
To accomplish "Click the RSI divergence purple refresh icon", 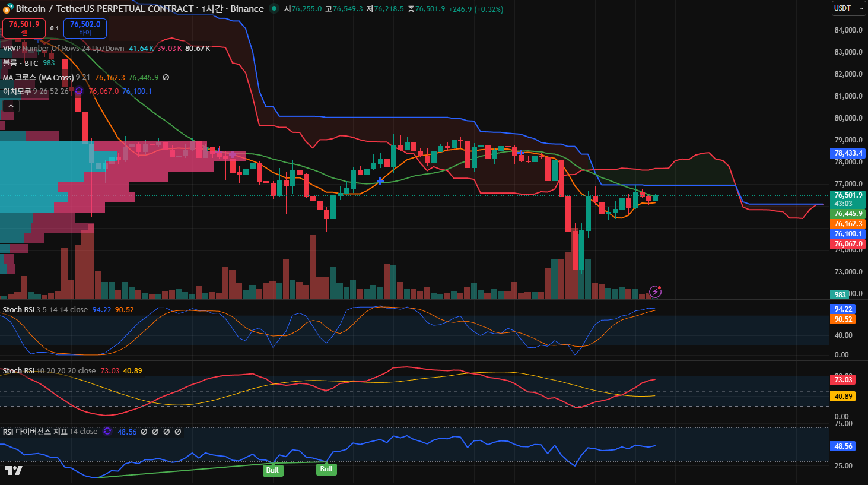I will pos(107,432).
